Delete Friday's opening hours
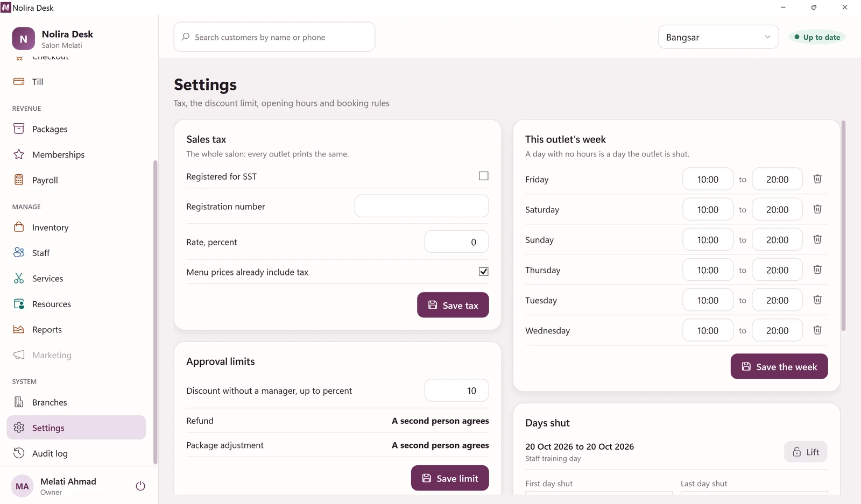Image resolution: width=861 pixels, height=504 pixels. [x=817, y=179]
